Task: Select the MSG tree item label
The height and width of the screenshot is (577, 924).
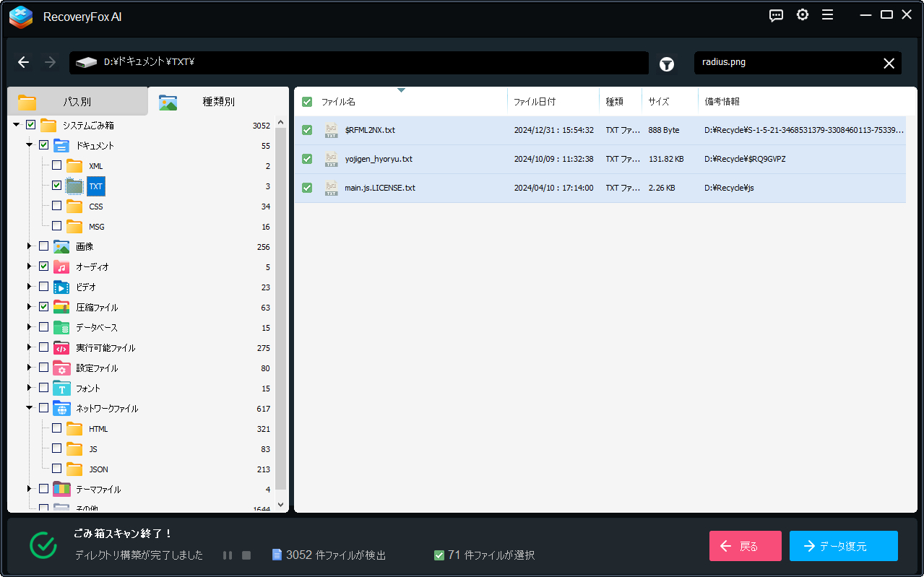Action: pyautogui.click(x=97, y=227)
